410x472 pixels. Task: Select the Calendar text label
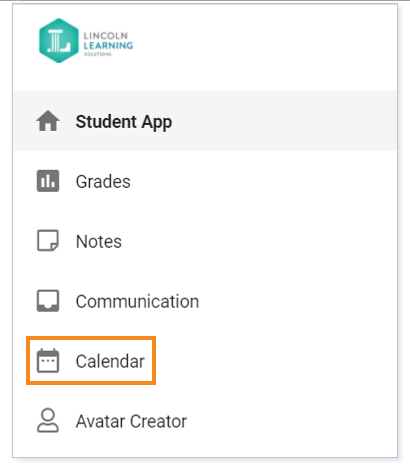click(110, 361)
